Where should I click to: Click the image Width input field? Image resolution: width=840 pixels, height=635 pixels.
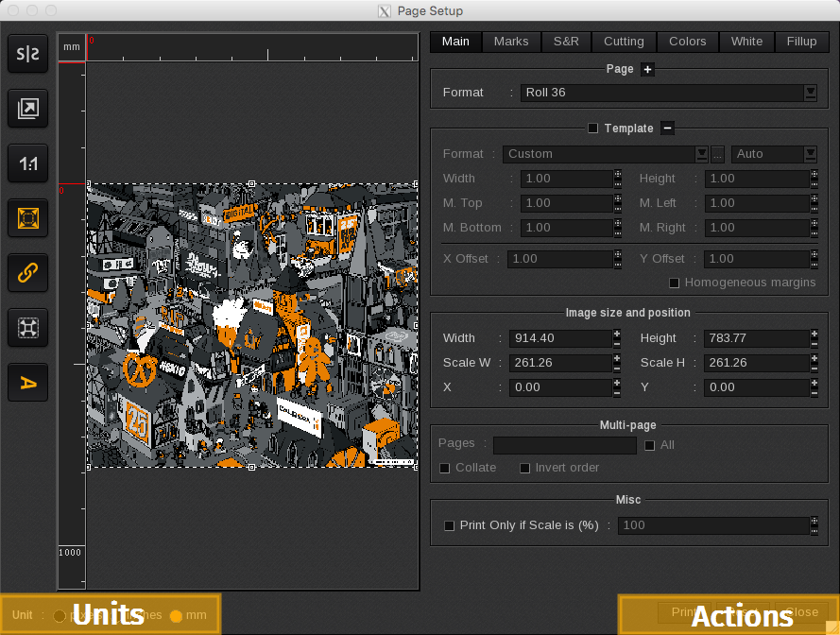(x=560, y=338)
